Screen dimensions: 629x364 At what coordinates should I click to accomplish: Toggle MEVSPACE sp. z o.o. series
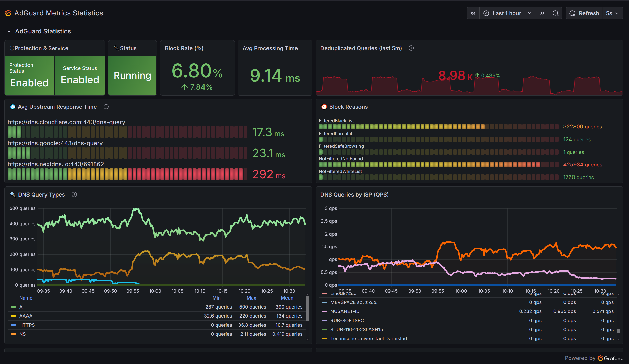[354, 302]
